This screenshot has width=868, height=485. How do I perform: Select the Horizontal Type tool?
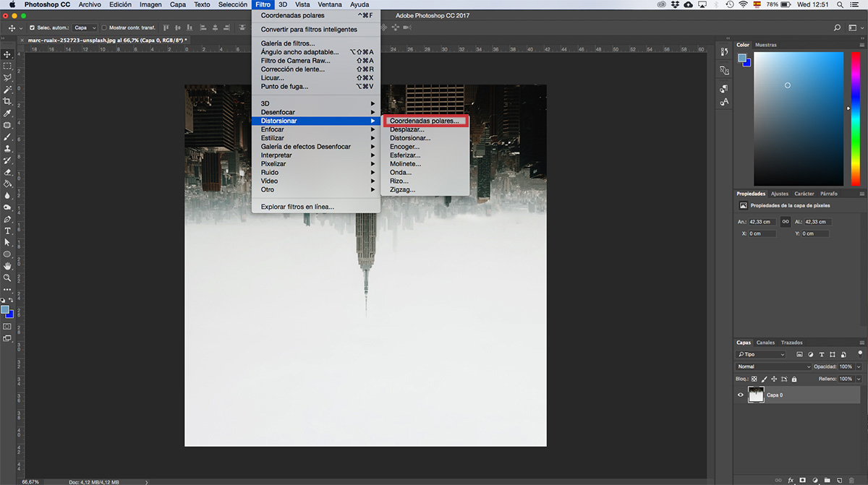pyautogui.click(x=7, y=231)
